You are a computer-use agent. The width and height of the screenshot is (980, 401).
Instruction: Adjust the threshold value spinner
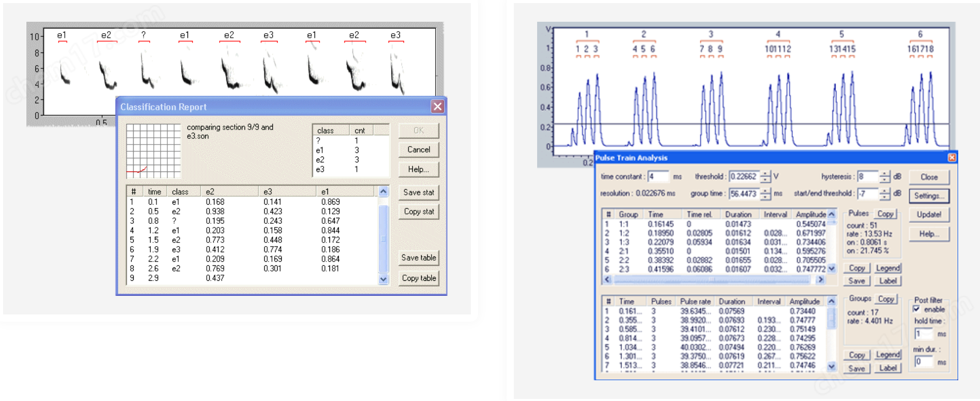pyautogui.click(x=766, y=177)
